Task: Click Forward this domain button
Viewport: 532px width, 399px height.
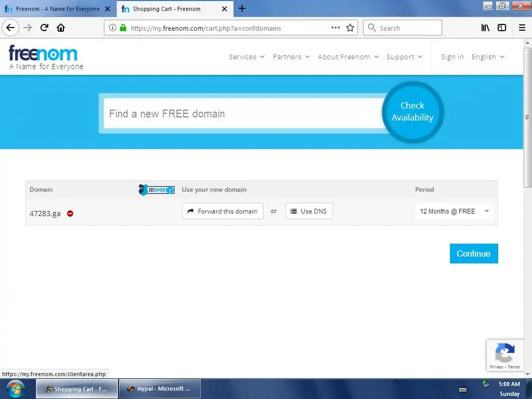Action: tap(222, 211)
